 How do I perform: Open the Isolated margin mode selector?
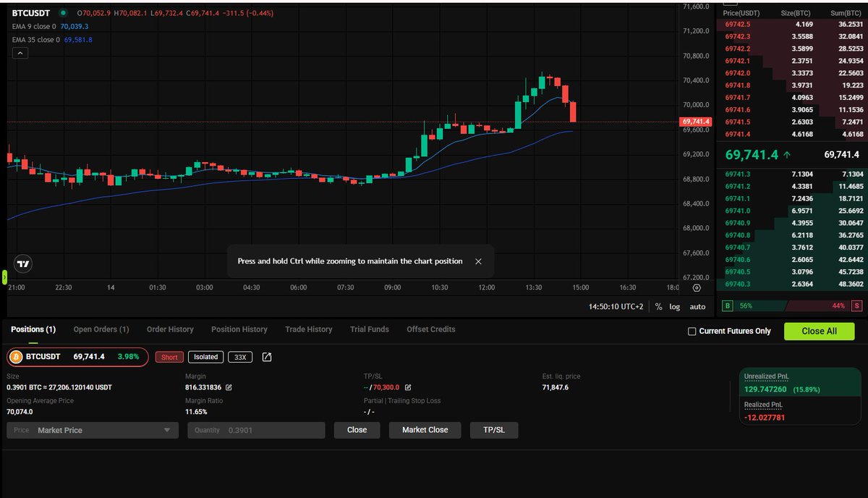(206, 357)
